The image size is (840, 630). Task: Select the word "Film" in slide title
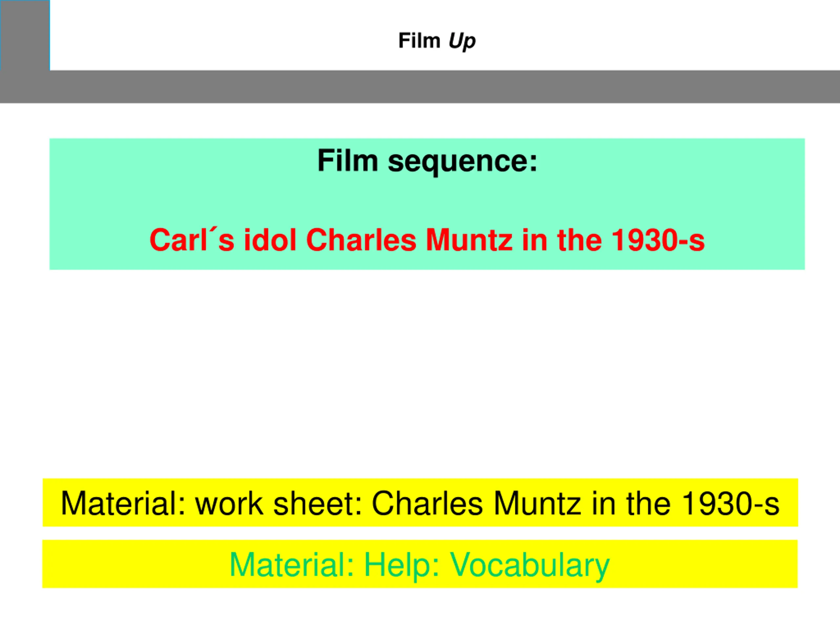[x=419, y=40]
